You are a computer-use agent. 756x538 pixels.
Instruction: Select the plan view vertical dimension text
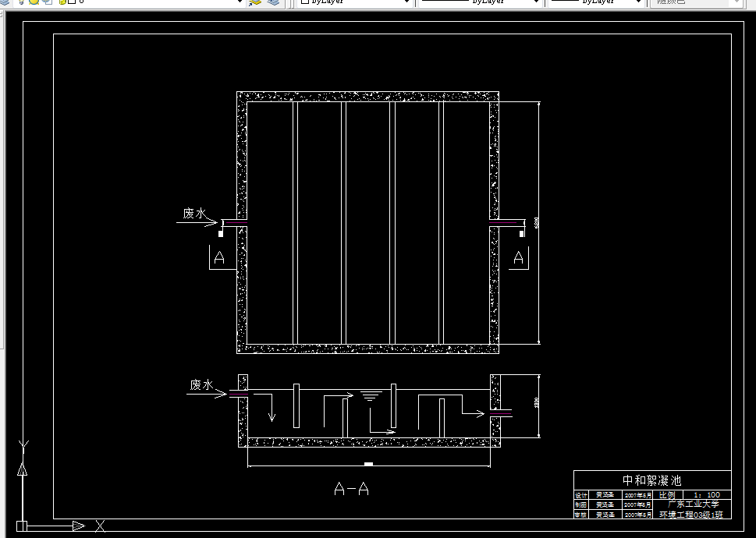point(537,223)
